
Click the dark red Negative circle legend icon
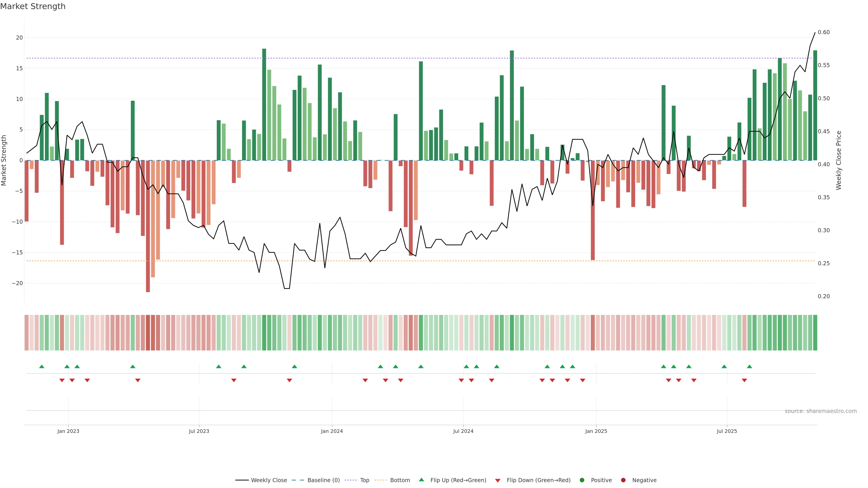click(x=623, y=480)
